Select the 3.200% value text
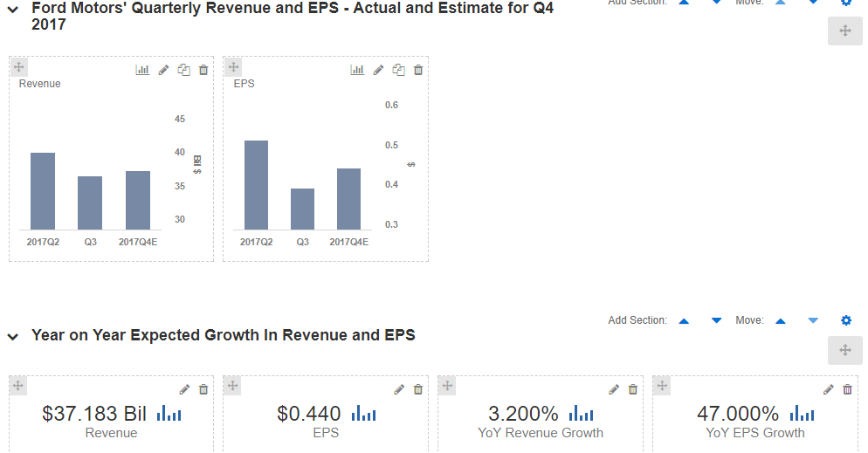The height and width of the screenshot is (453, 868). 523,414
